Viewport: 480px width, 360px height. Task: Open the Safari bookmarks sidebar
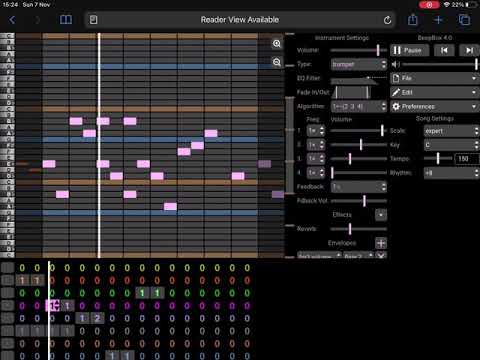coord(66,20)
